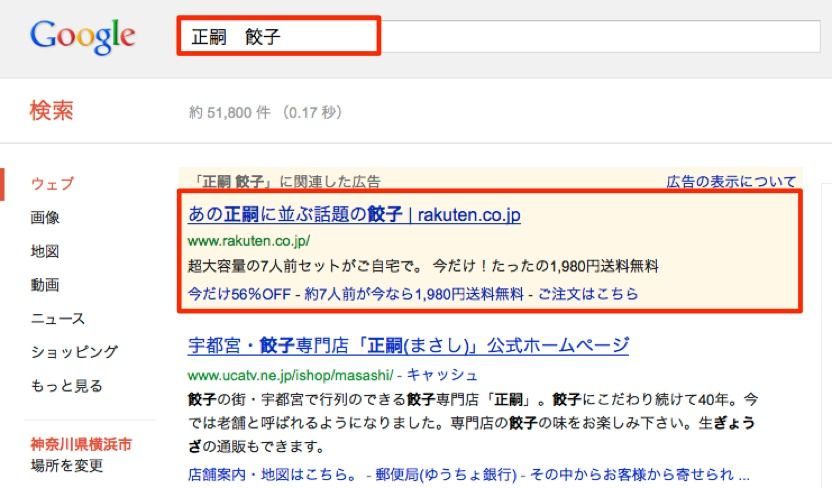Click sitelink その中からお客様から寄せられ

point(639,474)
